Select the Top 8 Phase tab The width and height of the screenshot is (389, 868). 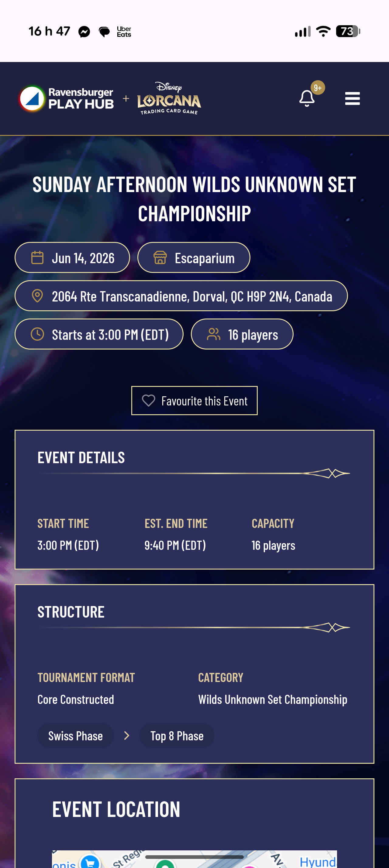point(177,735)
